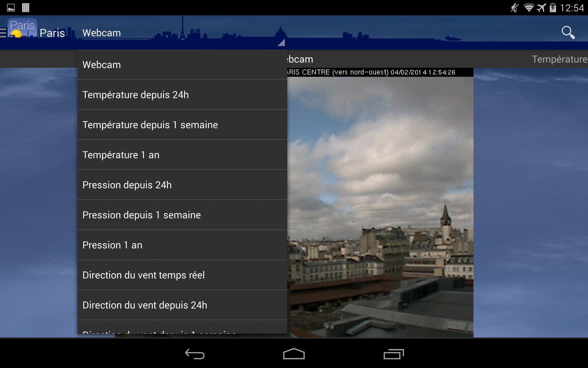588x368 pixels.
Task: Tap the Android back button
Action: point(195,354)
